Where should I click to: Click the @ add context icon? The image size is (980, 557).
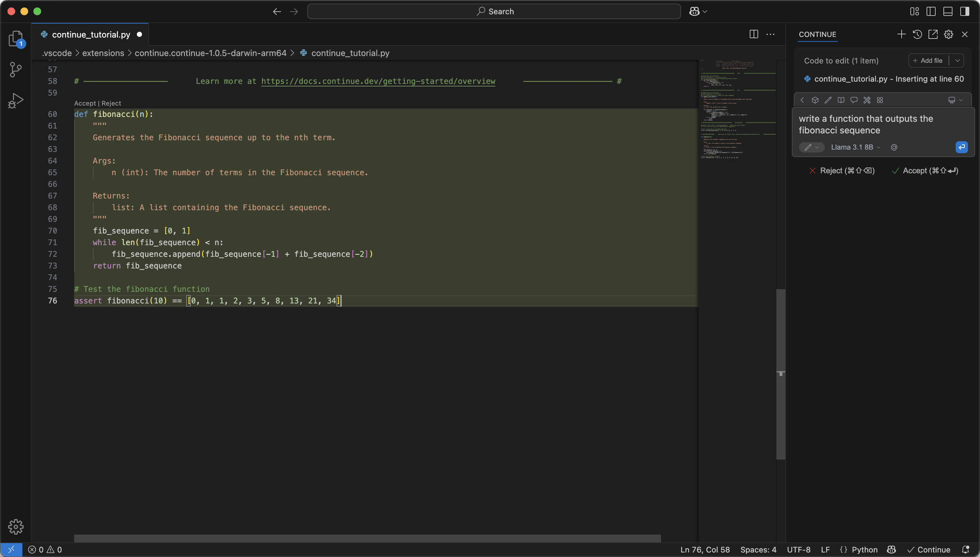coord(894,147)
